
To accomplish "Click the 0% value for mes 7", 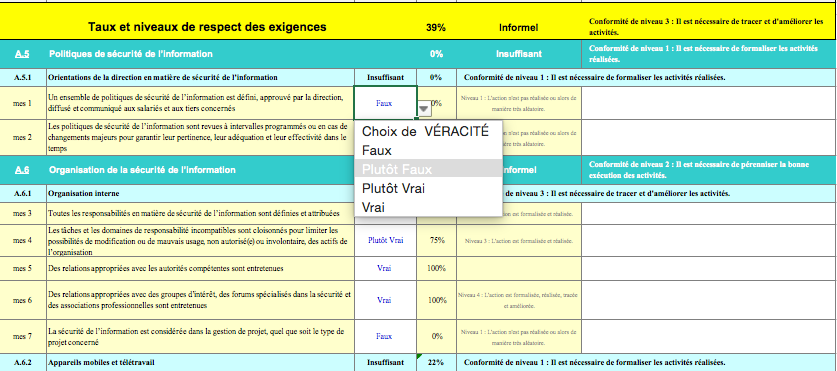I will (437, 336).
